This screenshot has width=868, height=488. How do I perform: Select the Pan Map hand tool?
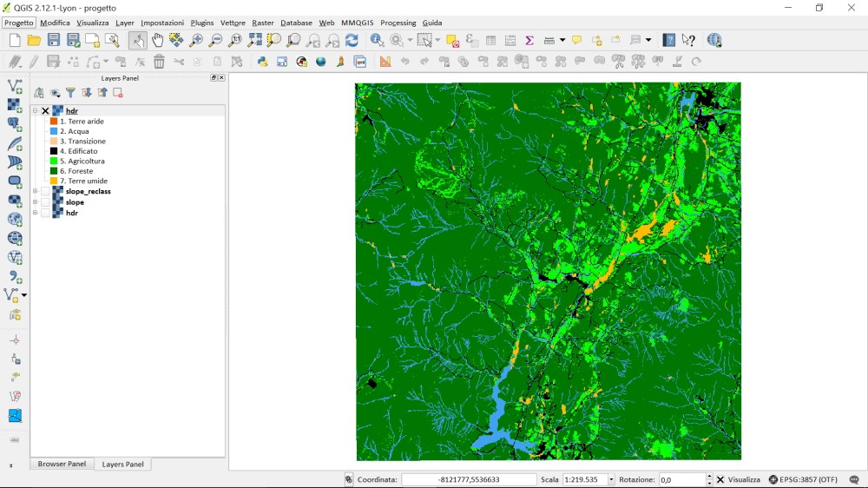(x=157, y=40)
